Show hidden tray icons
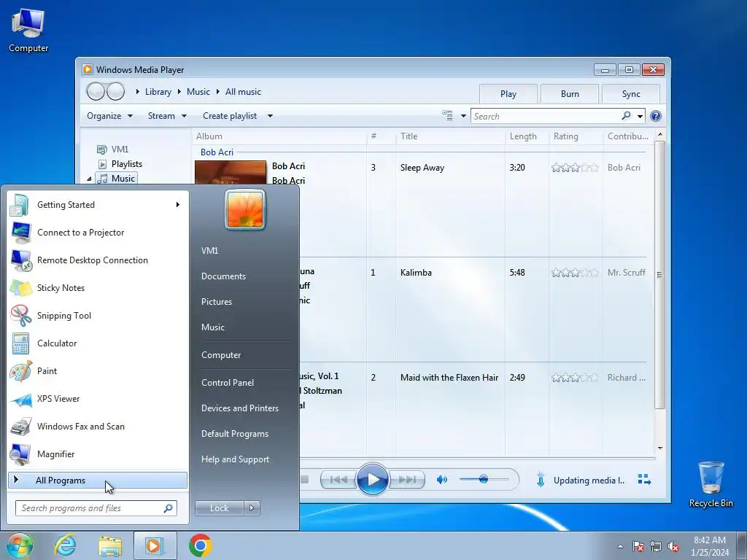Viewport: 747px width, 560px height. (620, 546)
